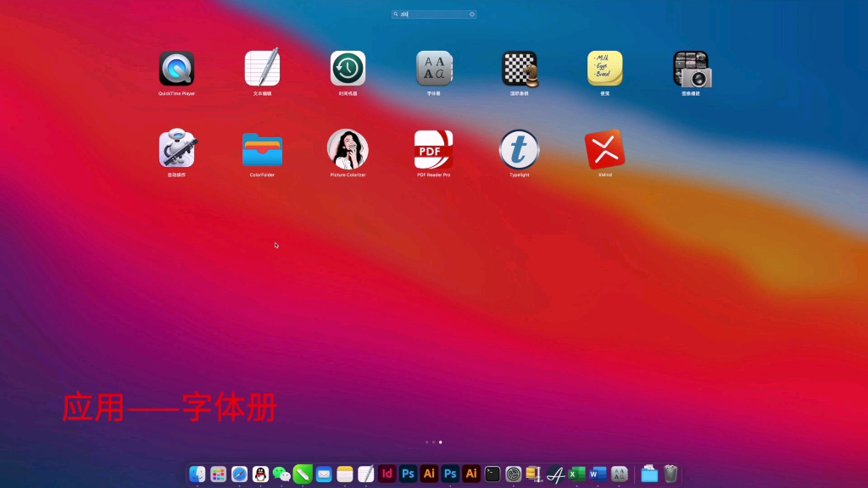The image size is (868, 488).
Task: Launch Microsoft Excel from the Dock
Action: 576,474
